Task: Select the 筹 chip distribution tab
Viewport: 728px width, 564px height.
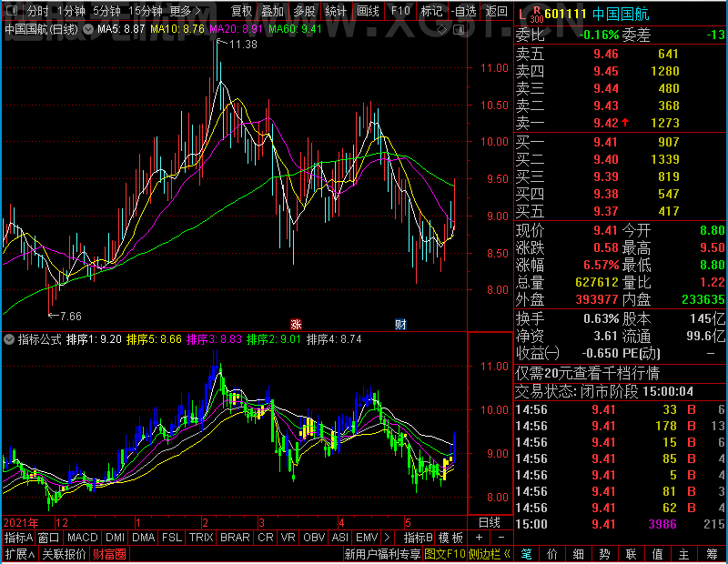Action: point(712,554)
